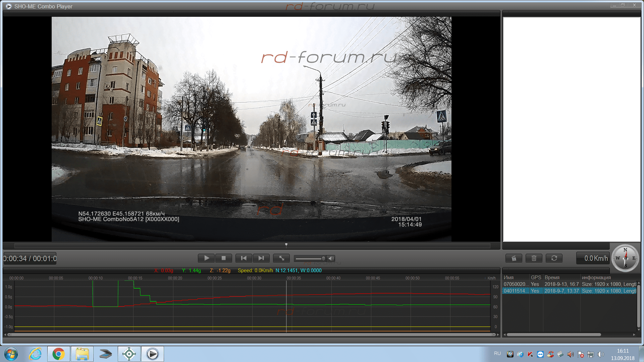This screenshot has height=362, width=644.
Task: Sort list by Время column header
Action: coord(552,278)
